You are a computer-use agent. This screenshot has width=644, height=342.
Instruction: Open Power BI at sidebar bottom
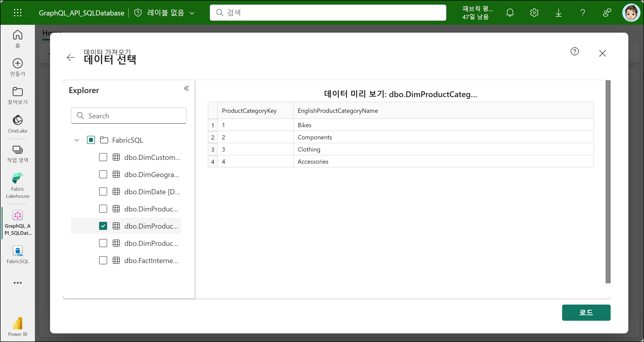[x=18, y=327]
